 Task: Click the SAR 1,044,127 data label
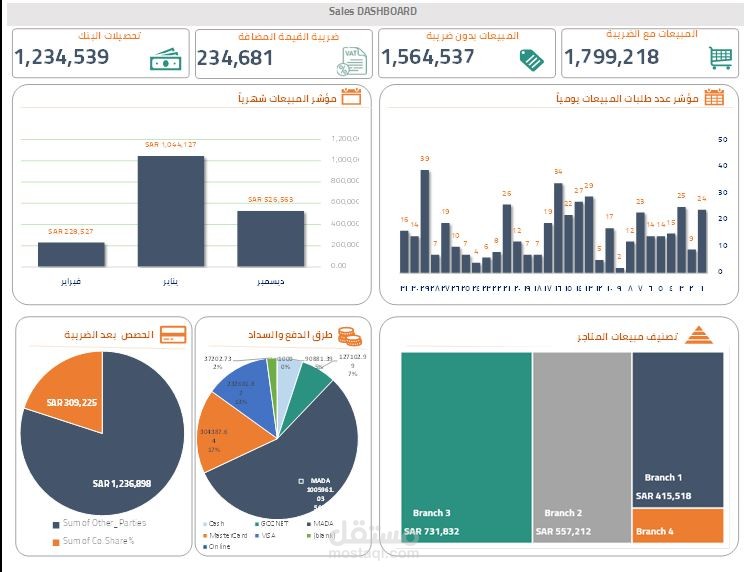[x=171, y=145]
